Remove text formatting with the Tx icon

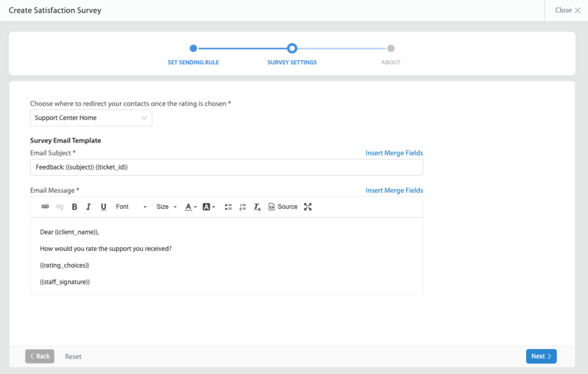pyautogui.click(x=257, y=206)
